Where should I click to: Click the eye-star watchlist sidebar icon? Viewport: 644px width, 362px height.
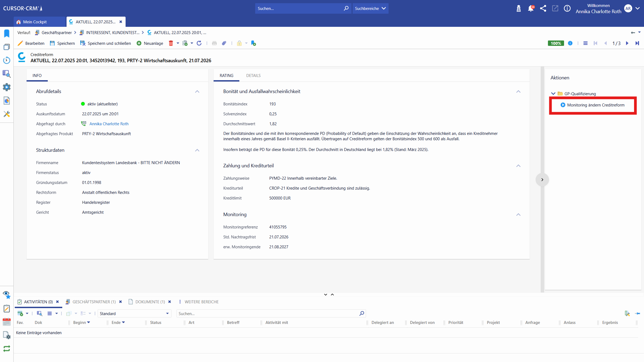pyautogui.click(x=7, y=295)
